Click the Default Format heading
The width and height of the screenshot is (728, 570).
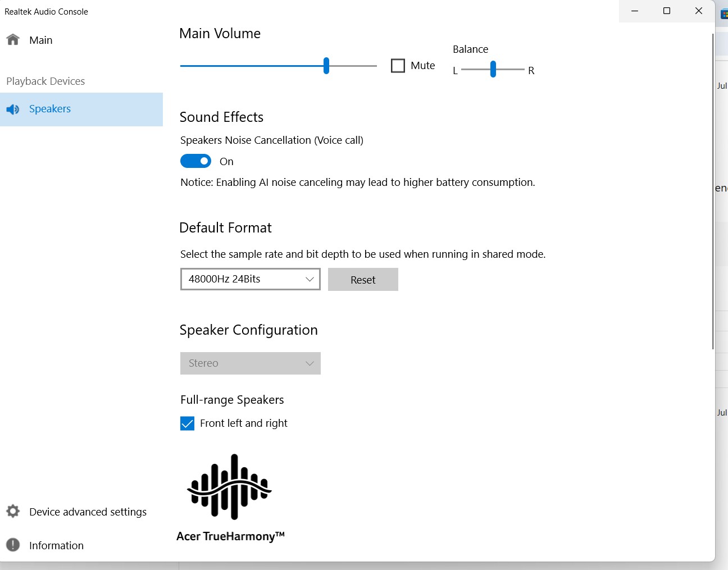tap(225, 227)
